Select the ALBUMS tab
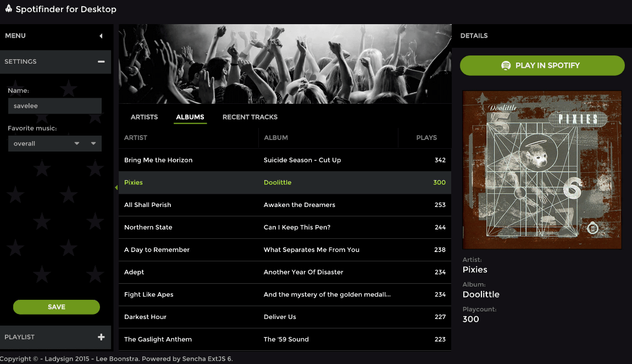This screenshot has height=364, width=632. pos(190,117)
